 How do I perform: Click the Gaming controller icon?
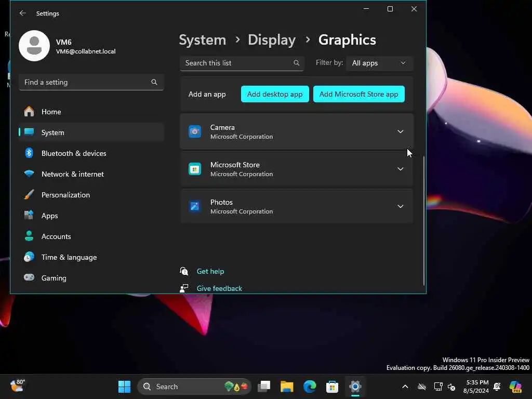pyautogui.click(x=29, y=277)
